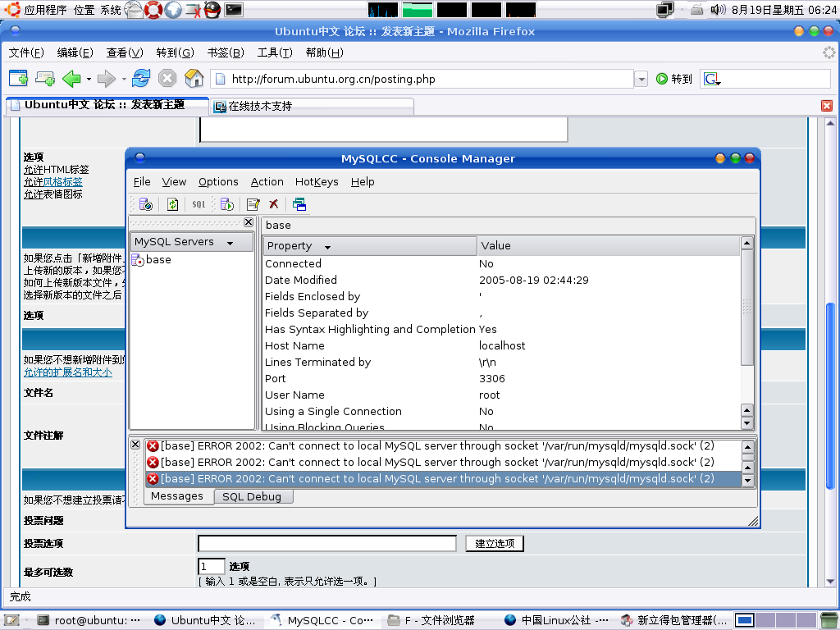The image size is (840, 630).
Task: Open Firefox 书签(B) bookmarks menu
Action: (x=226, y=52)
